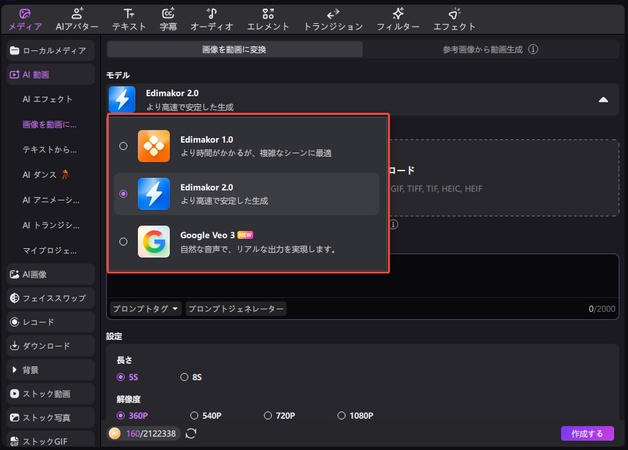Open the メディア tab icon
The width and height of the screenshot is (628, 450).
[25, 14]
